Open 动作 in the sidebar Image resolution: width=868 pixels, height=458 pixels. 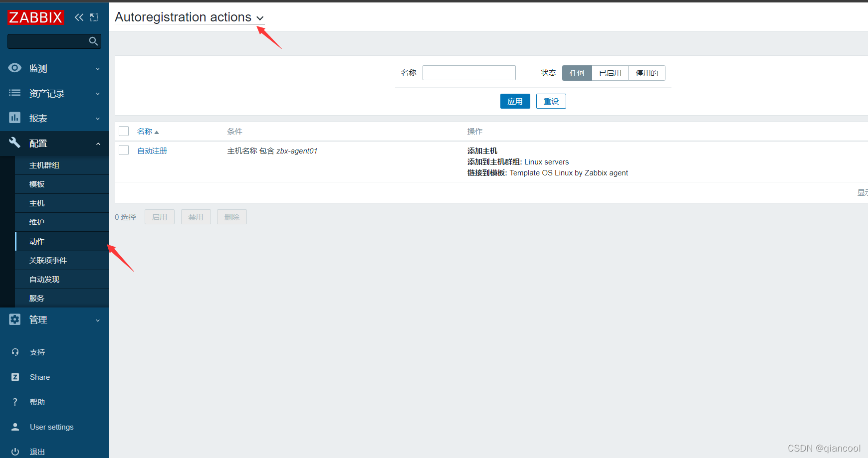[62, 242]
